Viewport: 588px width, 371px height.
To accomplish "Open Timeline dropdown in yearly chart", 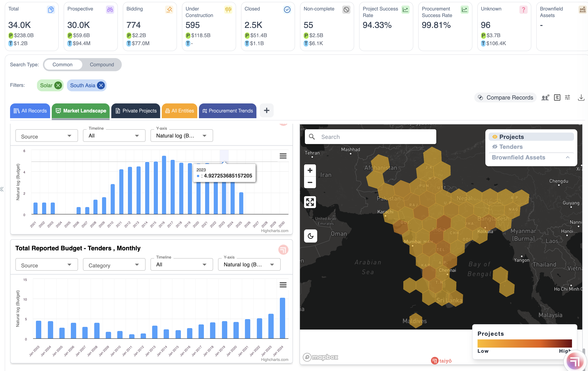I will click(114, 136).
